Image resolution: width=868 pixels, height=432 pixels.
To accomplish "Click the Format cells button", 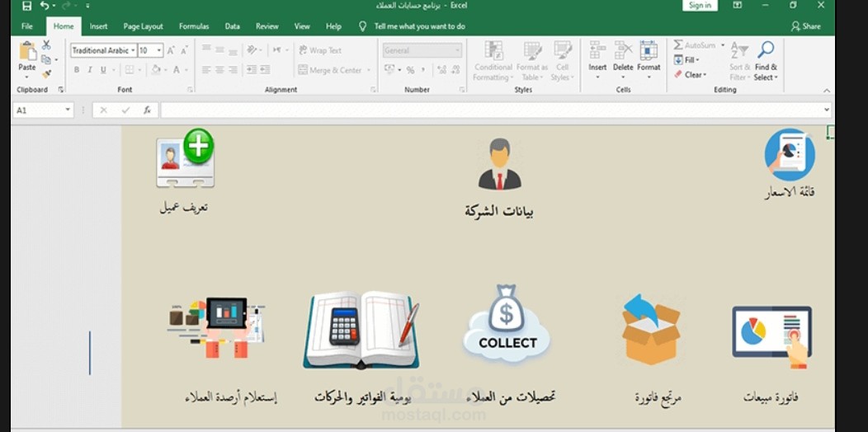I will [x=649, y=59].
